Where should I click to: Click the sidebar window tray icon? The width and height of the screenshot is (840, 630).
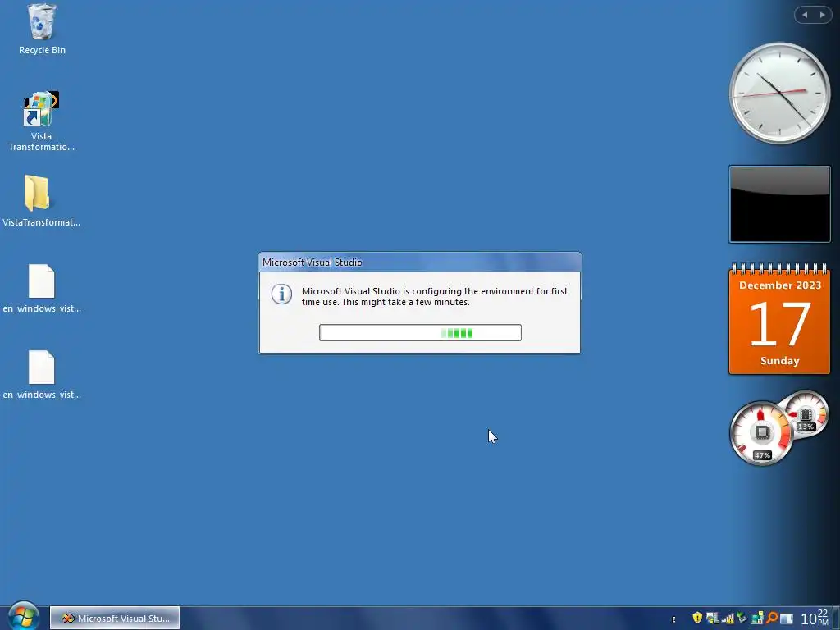click(787, 619)
